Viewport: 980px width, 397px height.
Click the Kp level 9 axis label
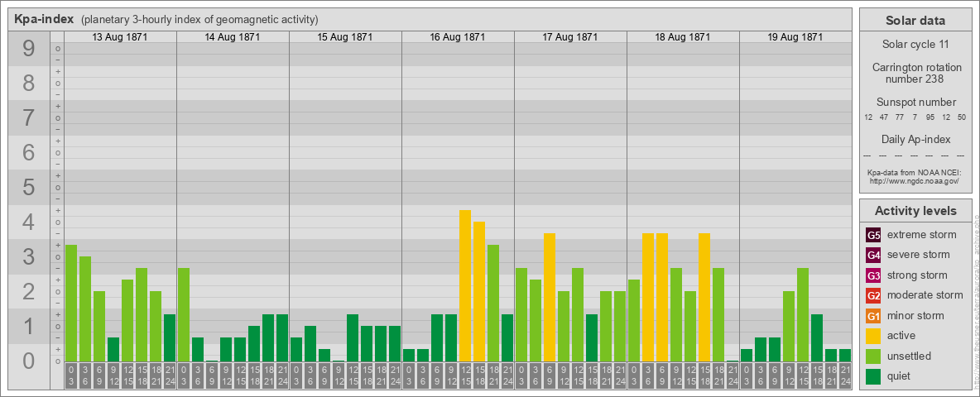pos(29,49)
